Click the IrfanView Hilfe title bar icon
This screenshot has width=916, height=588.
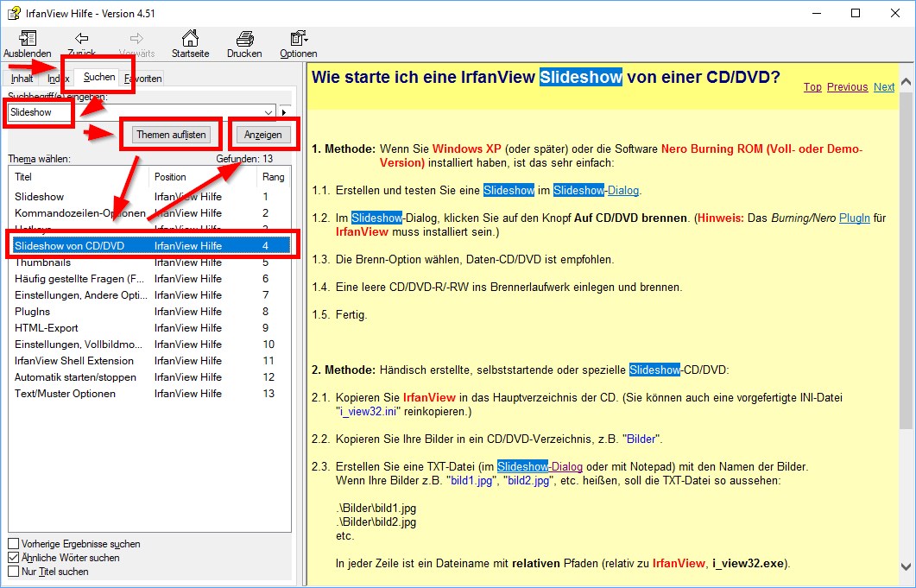coord(14,13)
